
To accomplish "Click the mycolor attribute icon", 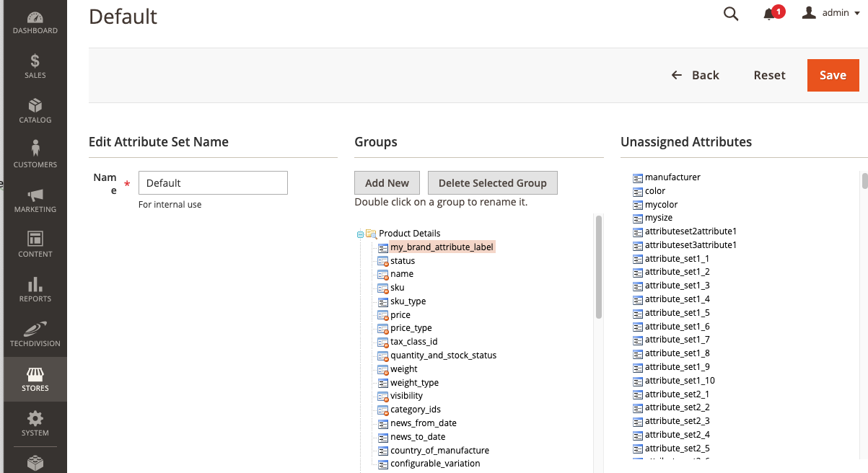I will (x=638, y=205).
